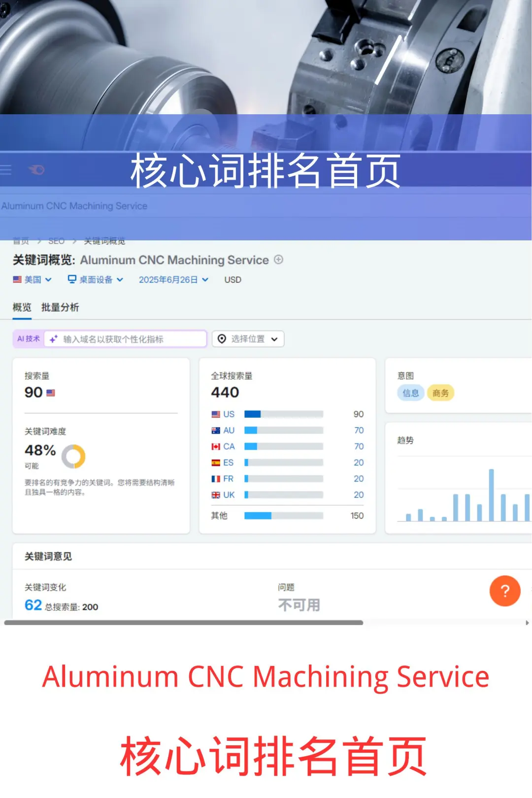Click the FR flag in global volume
The width and height of the screenshot is (532, 798).
pyautogui.click(x=216, y=479)
